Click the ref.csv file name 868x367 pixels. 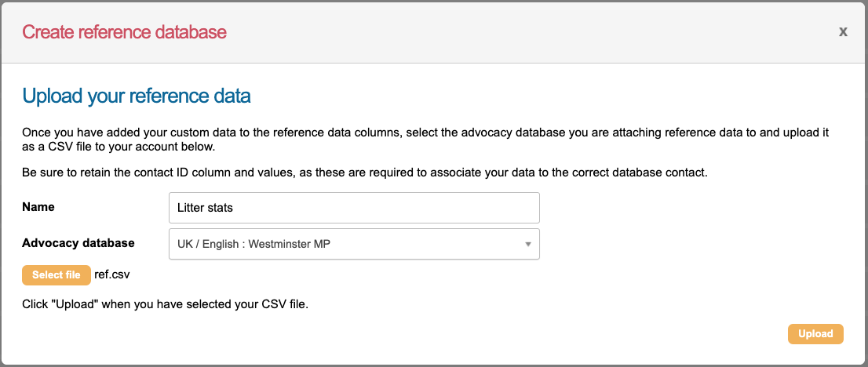click(x=111, y=274)
